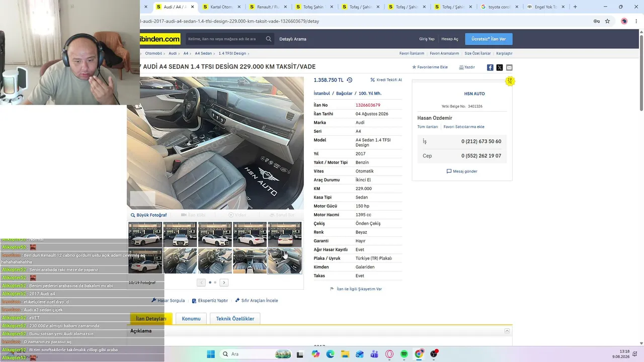
Task: Open Copilot from the taskbar
Action: 315,354
